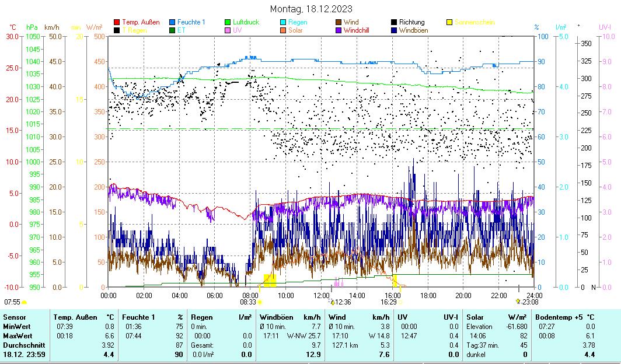
Task: Click the brown Wind legend square
Action: pyautogui.click(x=339, y=23)
